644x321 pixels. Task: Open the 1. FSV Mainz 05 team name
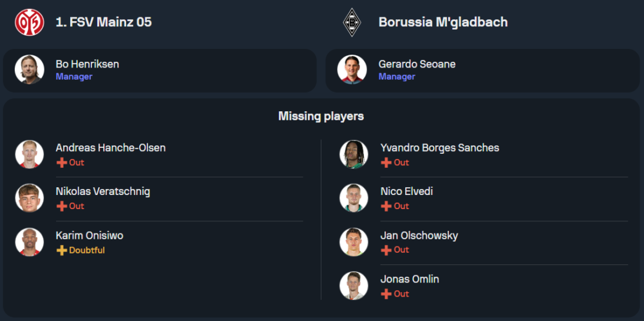click(104, 22)
